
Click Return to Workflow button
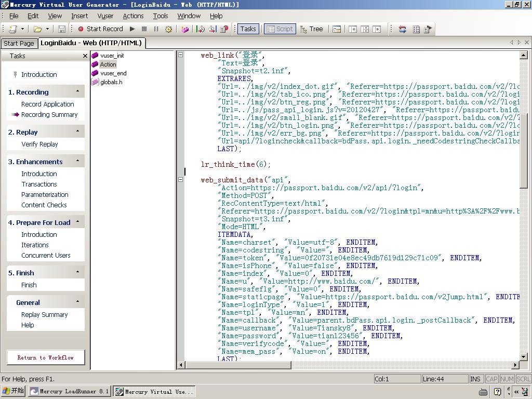(x=46, y=357)
